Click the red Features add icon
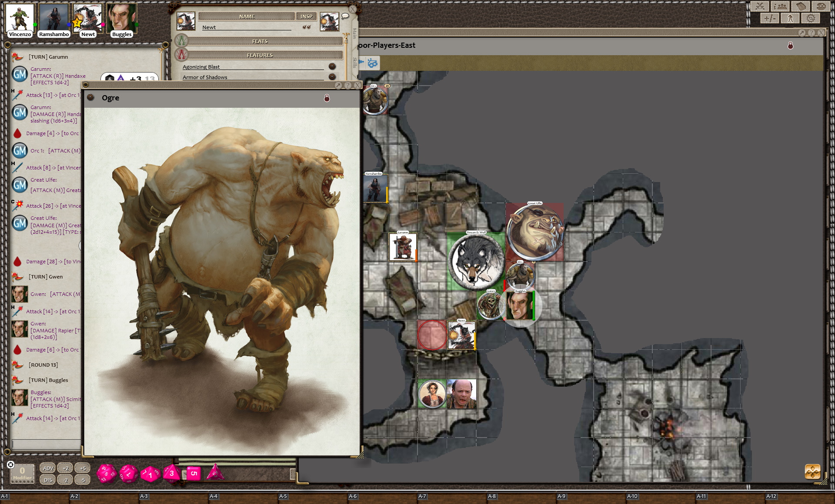 [181, 55]
